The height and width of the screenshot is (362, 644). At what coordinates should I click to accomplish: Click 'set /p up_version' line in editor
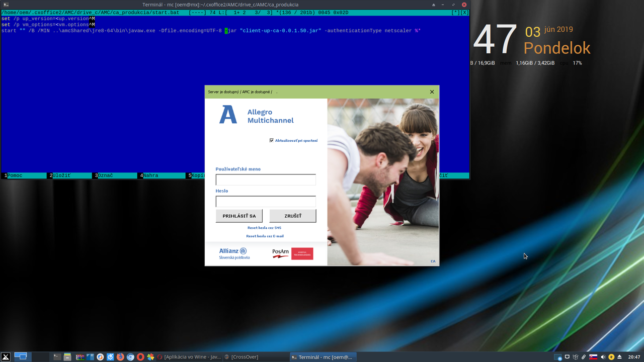(48, 19)
